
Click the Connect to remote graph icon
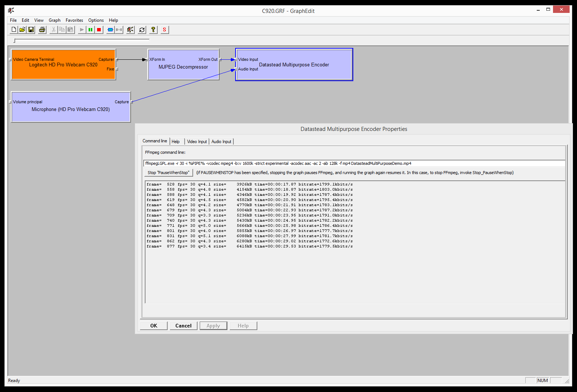(130, 30)
